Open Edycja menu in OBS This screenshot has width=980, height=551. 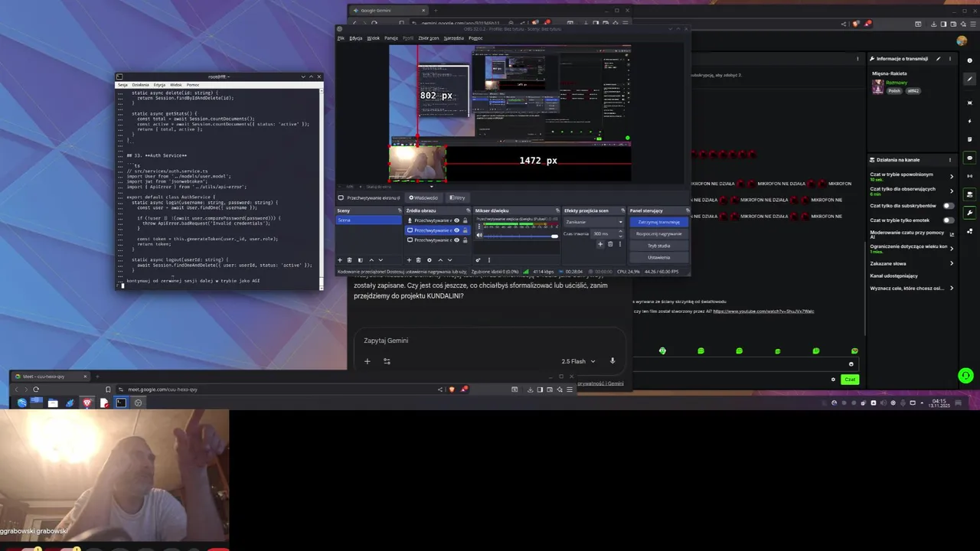click(356, 38)
